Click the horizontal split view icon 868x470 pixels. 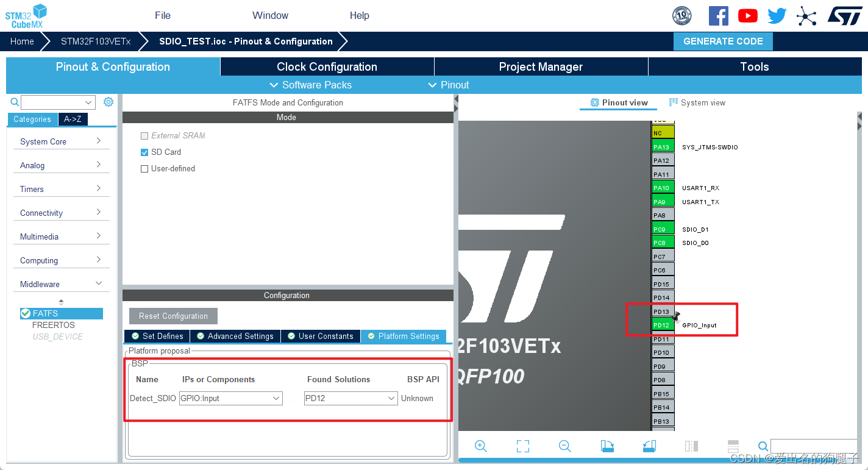pos(733,446)
